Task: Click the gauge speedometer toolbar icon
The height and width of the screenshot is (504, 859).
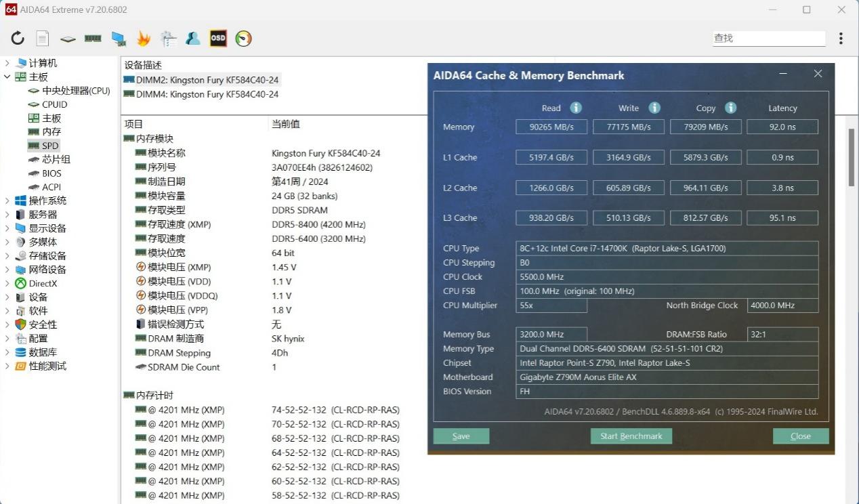Action: [x=243, y=39]
